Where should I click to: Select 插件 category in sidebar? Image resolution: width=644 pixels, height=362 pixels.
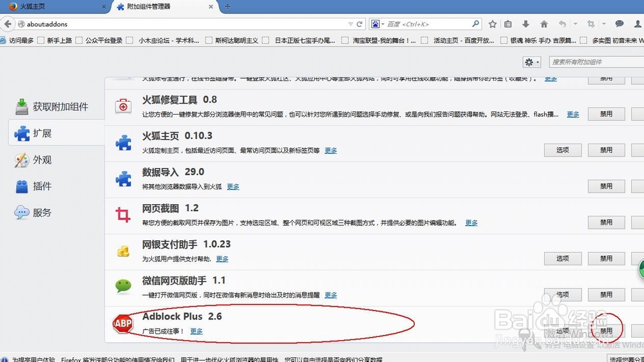click(x=33, y=186)
